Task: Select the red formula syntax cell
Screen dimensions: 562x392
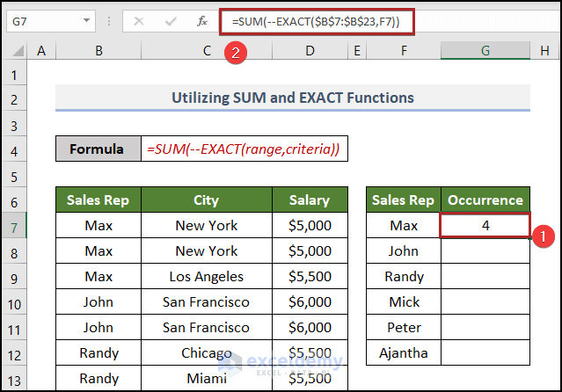Action: [242, 149]
